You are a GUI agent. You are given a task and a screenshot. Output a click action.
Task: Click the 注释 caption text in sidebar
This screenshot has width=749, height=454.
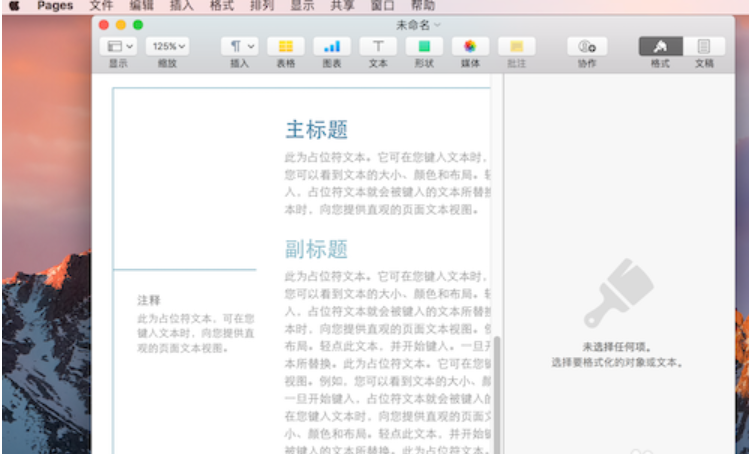[149, 300]
